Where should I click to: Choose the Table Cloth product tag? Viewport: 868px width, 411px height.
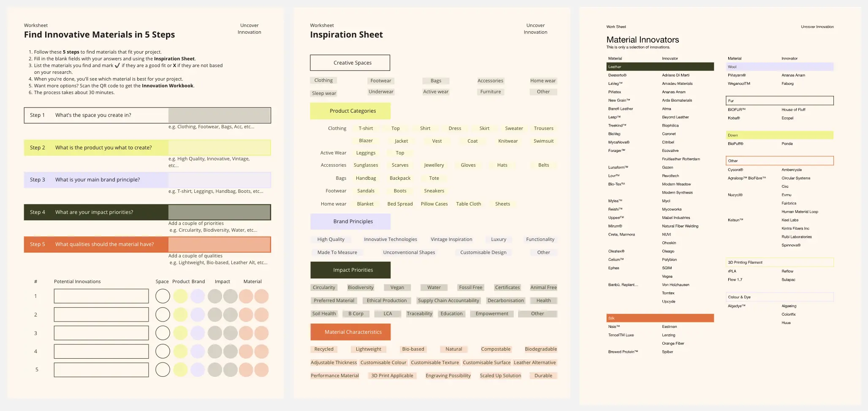click(x=468, y=204)
